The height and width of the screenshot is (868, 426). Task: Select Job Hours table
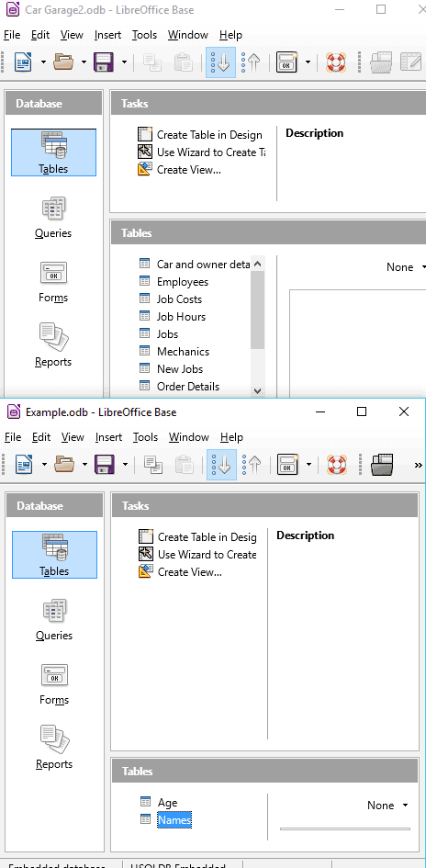[x=172, y=317]
